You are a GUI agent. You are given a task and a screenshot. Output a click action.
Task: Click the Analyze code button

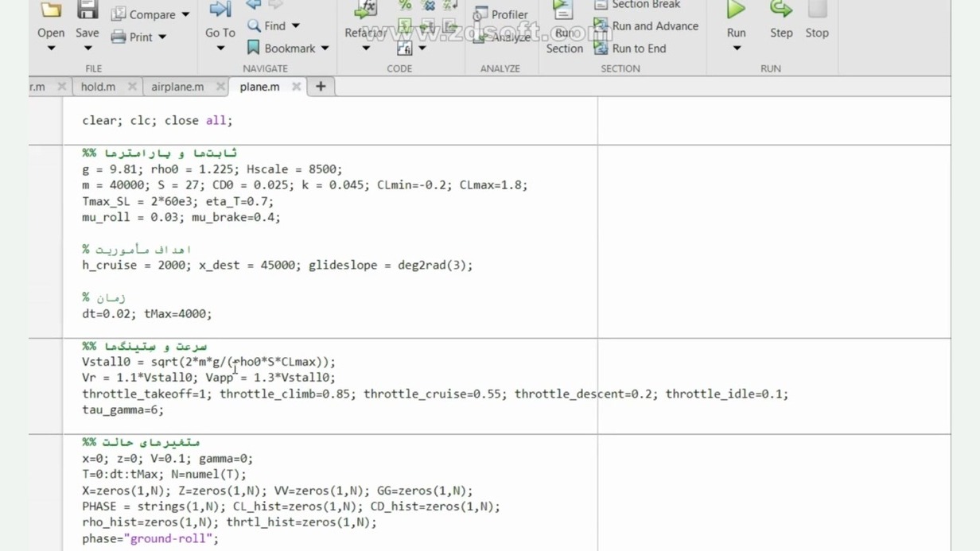(x=502, y=37)
